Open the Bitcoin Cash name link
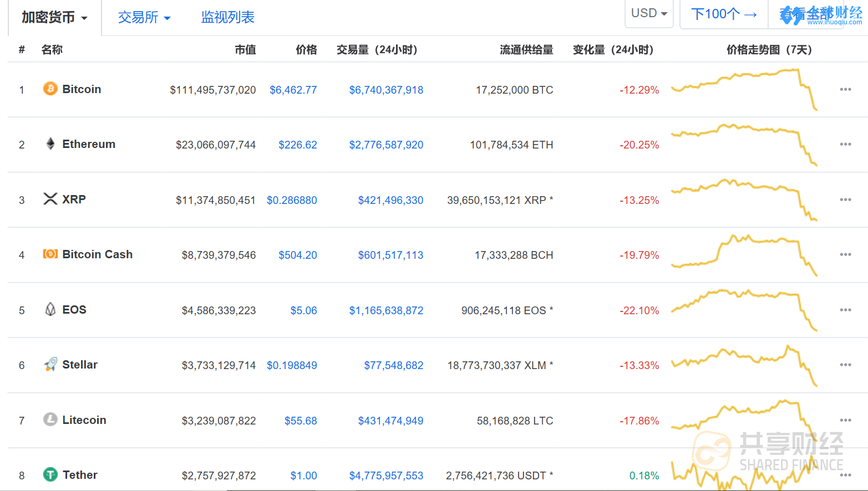This screenshot has height=491, width=868. click(98, 254)
